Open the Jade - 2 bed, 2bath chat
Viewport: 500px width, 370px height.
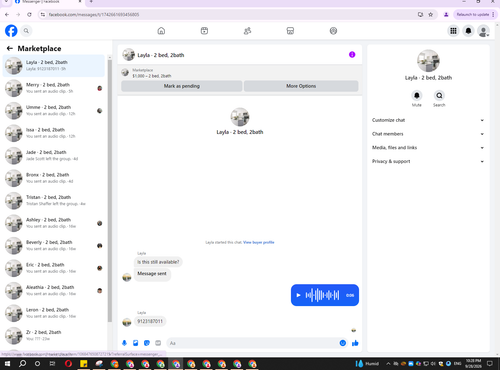point(54,155)
